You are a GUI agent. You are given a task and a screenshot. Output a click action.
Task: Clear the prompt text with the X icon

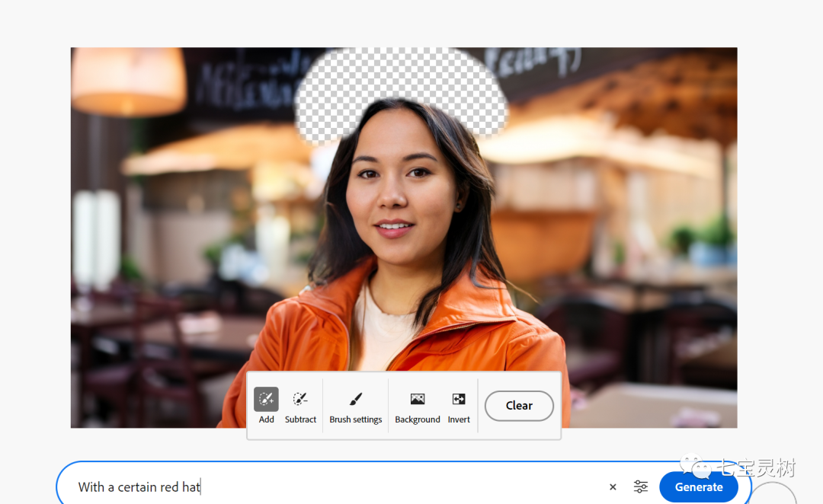click(613, 486)
